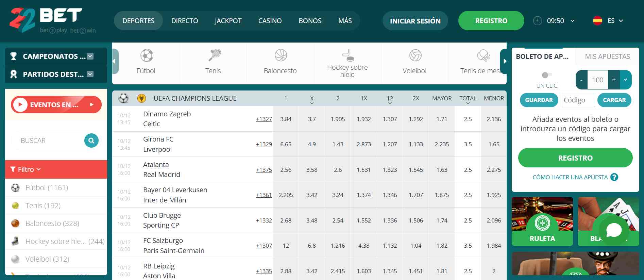Screen dimensions: 644x280
Task: Open the time zone dropdown
Action: click(x=572, y=21)
